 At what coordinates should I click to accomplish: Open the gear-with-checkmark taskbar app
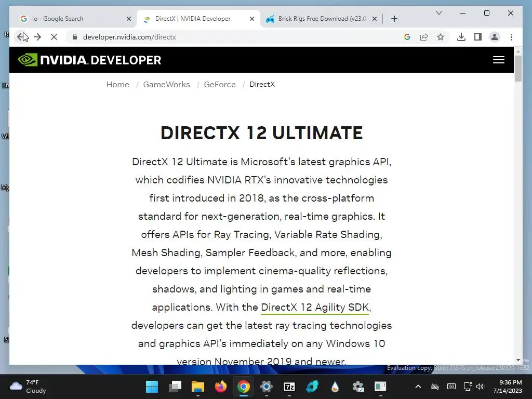tap(358, 387)
